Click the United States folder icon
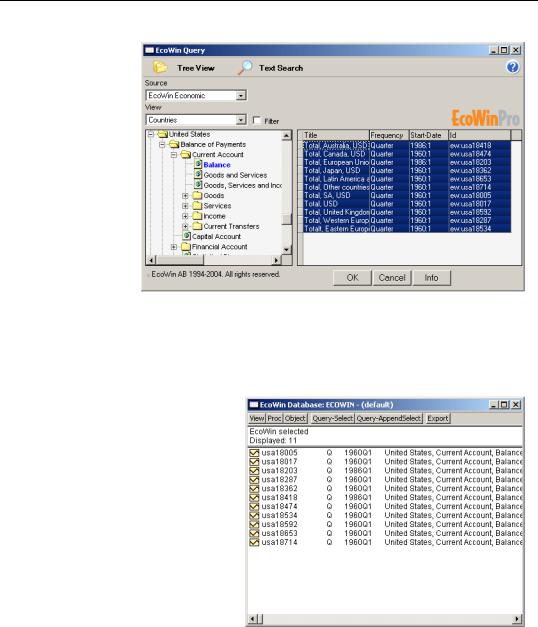The image size is (538, 627). click(162, 134)
